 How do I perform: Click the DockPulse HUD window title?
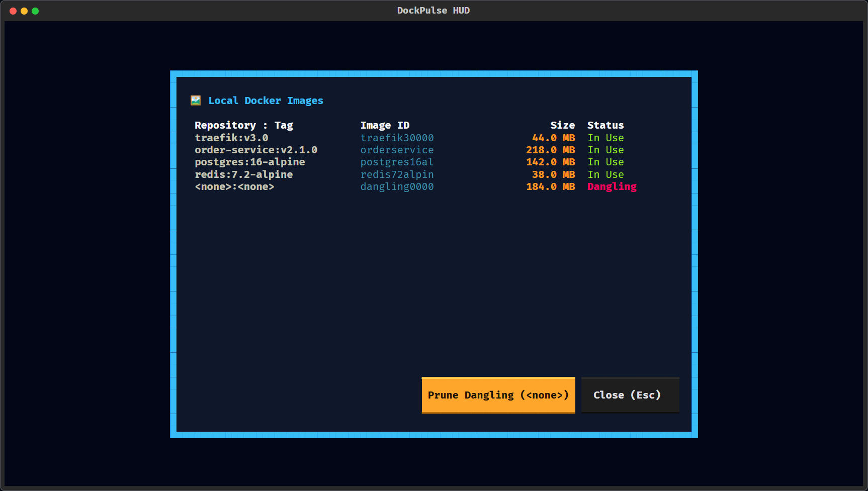coord(433,11)
